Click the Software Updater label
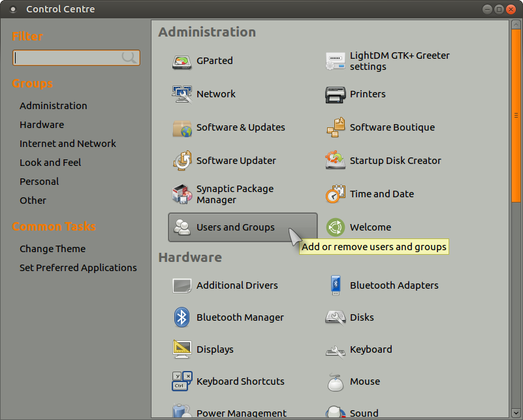Image resolution: width=523 pixels, height=420 pixels. 236,161
